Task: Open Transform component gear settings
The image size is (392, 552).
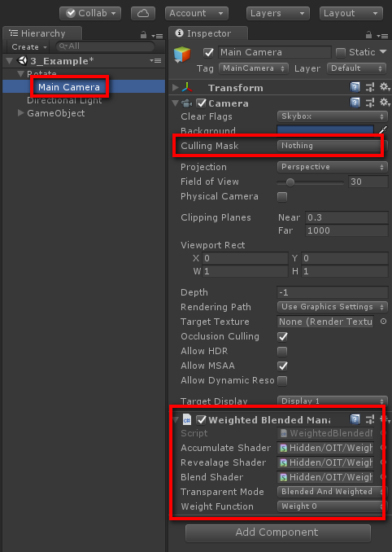Action: click(x=385, y=87)
